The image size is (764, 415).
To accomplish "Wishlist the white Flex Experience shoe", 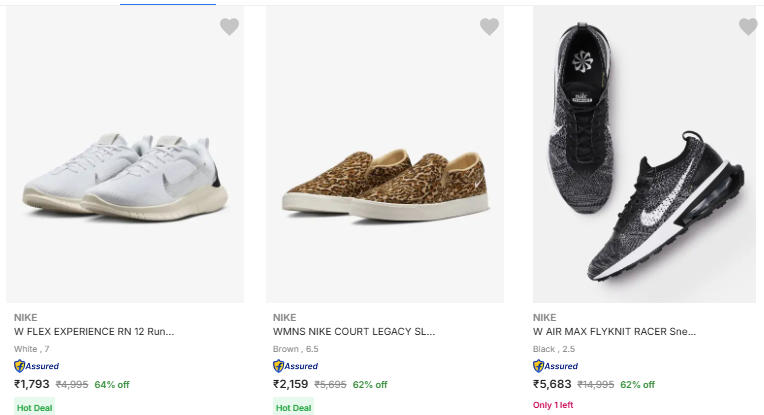I will click(x=229, y=27).
